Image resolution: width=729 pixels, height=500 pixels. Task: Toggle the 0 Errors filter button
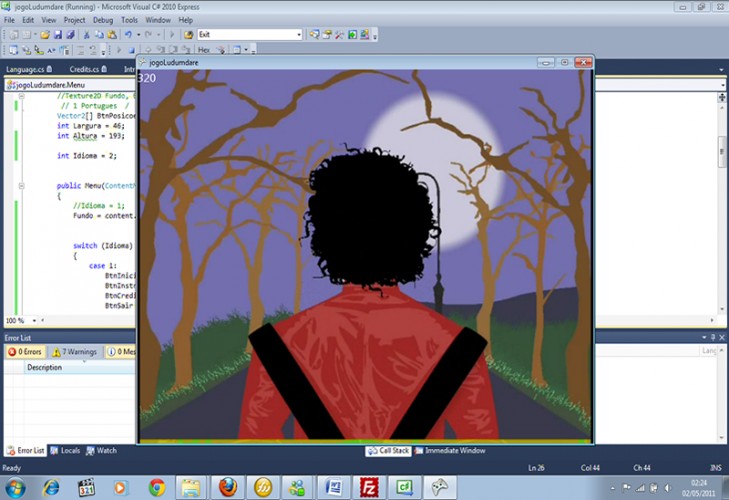click(x=26, y=352)
